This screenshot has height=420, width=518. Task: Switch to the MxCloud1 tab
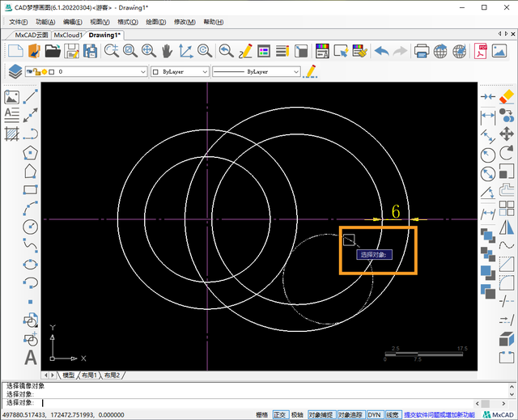click(x=68, y=36)
